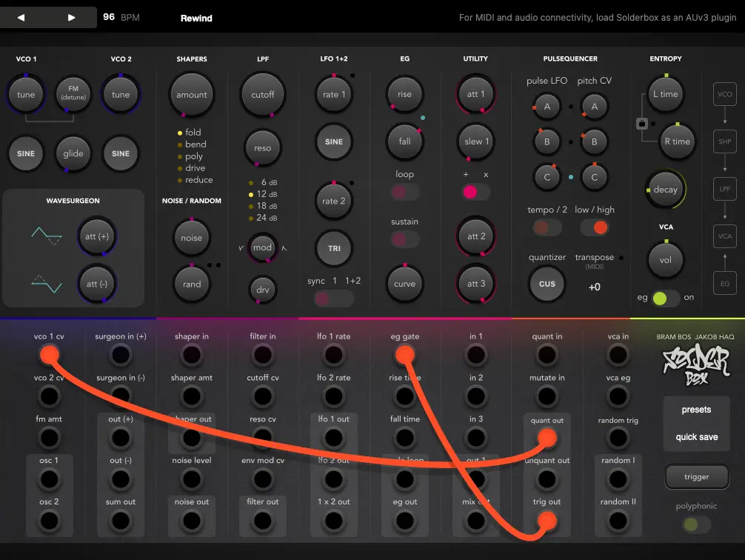Click the random trig patch jack

pyautogui.click(x=618, y=438)
